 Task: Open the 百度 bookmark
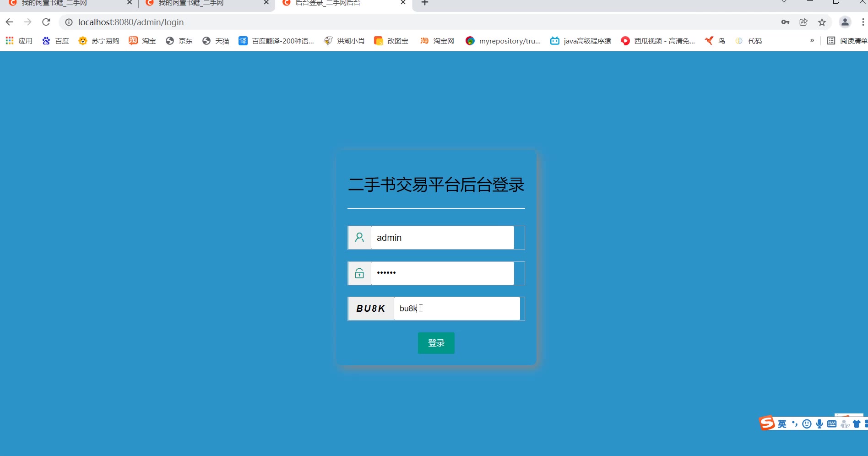pyautogui.click(x=55, y=41)
